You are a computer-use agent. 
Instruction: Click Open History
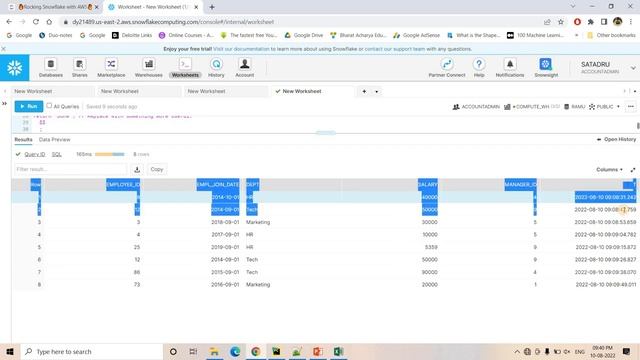click(616, 140)
